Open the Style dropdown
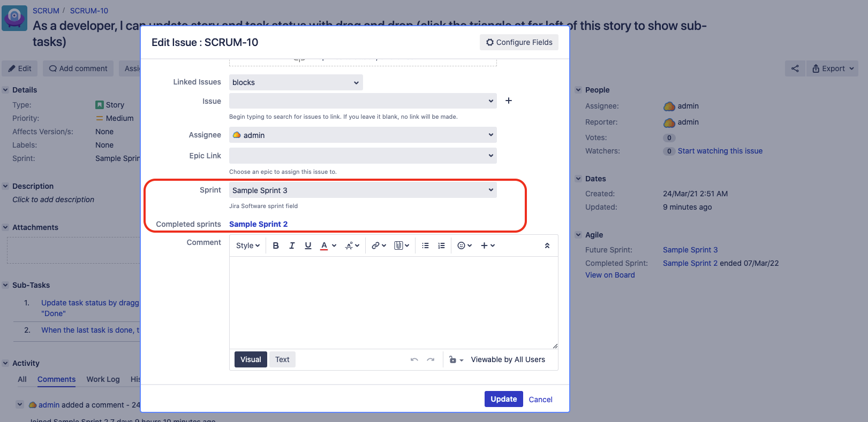 pos(248,245)
